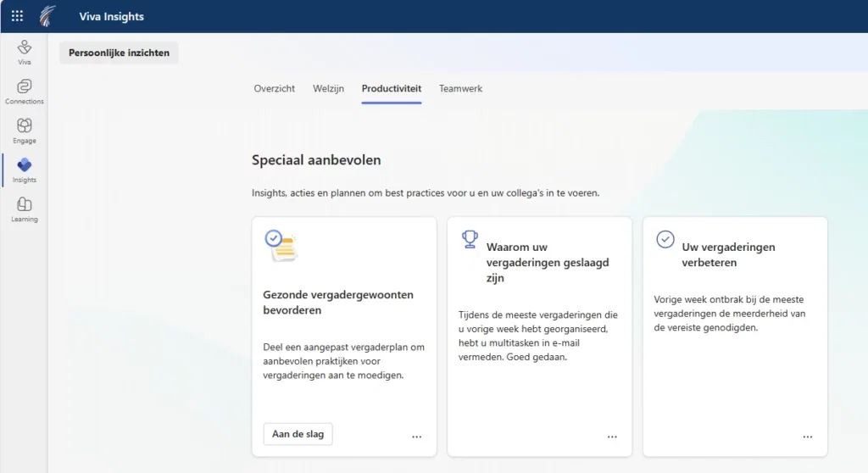Switch to the Overzicht tab
Image resolution: width=868 pixels, height=473 pixels.
pos(274,89)
